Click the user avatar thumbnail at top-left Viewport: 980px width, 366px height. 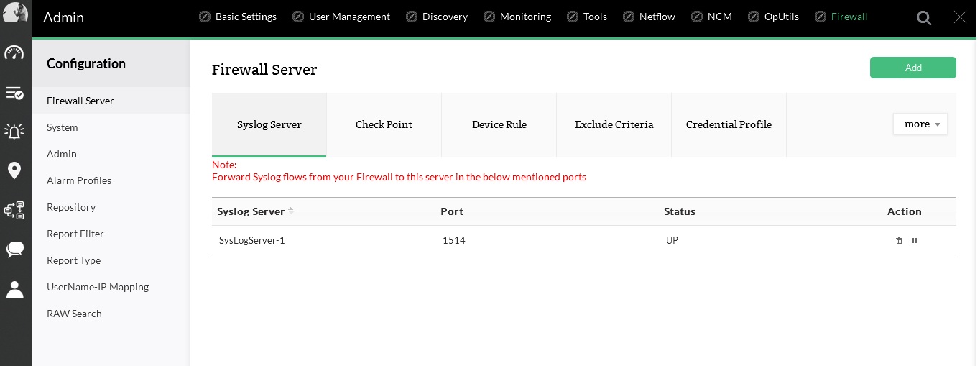[x=15, y=12]
